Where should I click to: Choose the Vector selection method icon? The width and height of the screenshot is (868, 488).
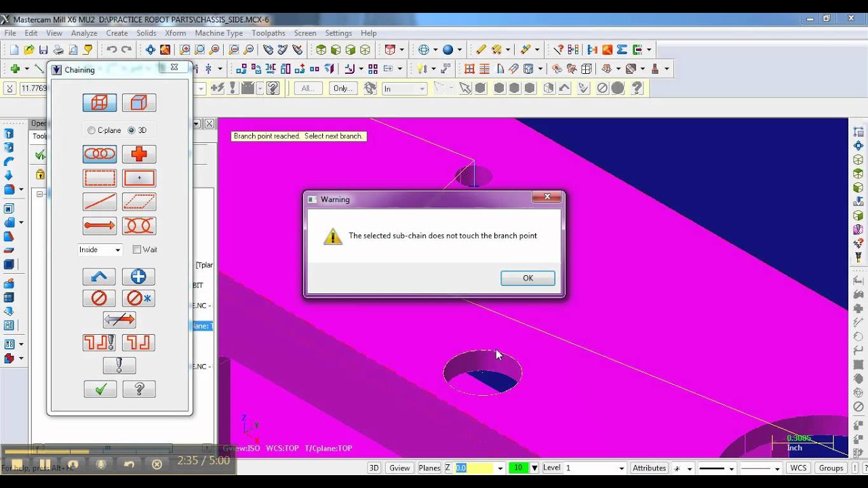coord(100,226)
